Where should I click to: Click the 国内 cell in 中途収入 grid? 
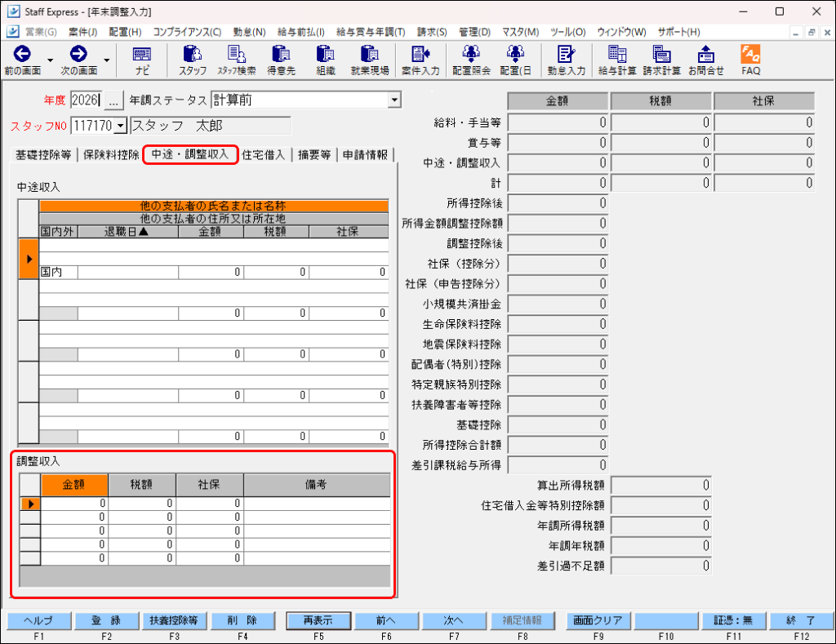tap(59, 272)
